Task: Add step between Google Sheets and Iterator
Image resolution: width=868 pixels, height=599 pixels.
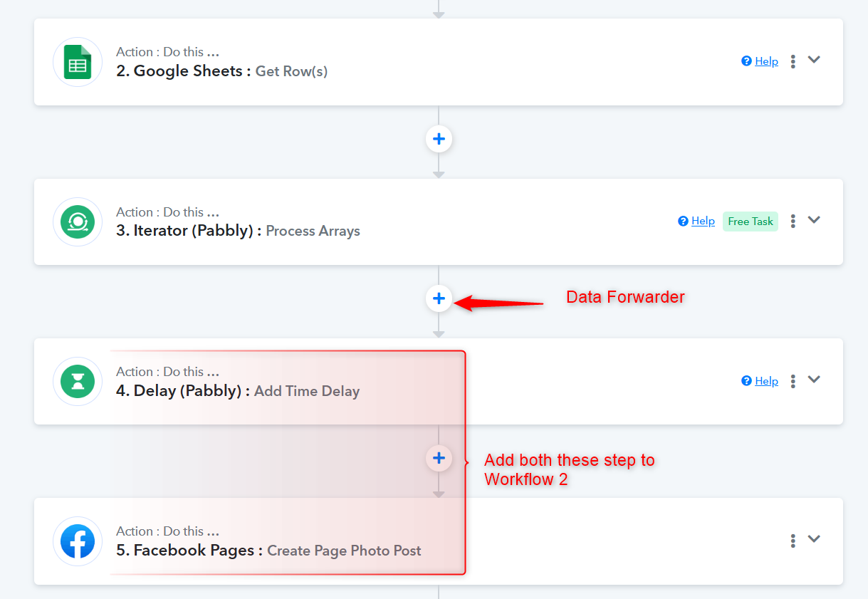Action: [439, 138]
